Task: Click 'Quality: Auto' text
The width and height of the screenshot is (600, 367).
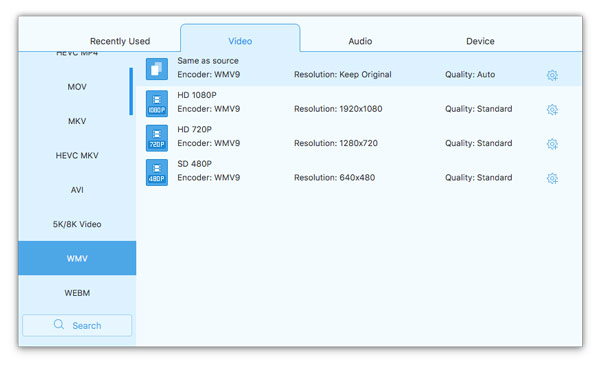Action: coord(470,75)
